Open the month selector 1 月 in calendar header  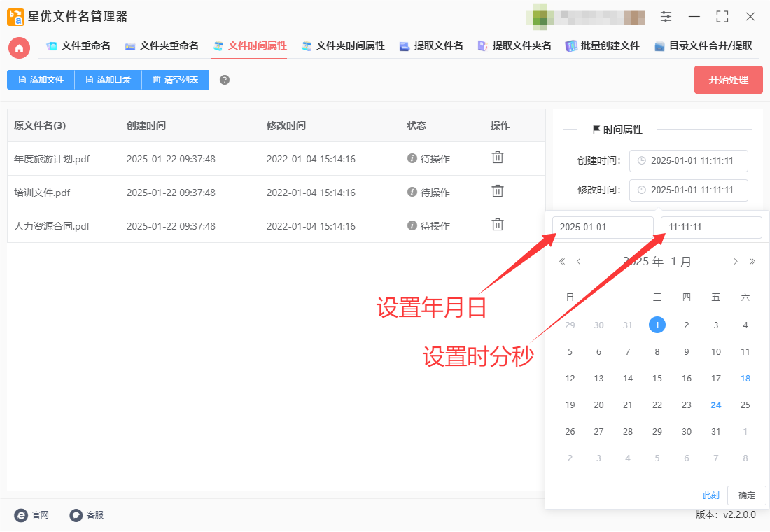click(681, 261)
